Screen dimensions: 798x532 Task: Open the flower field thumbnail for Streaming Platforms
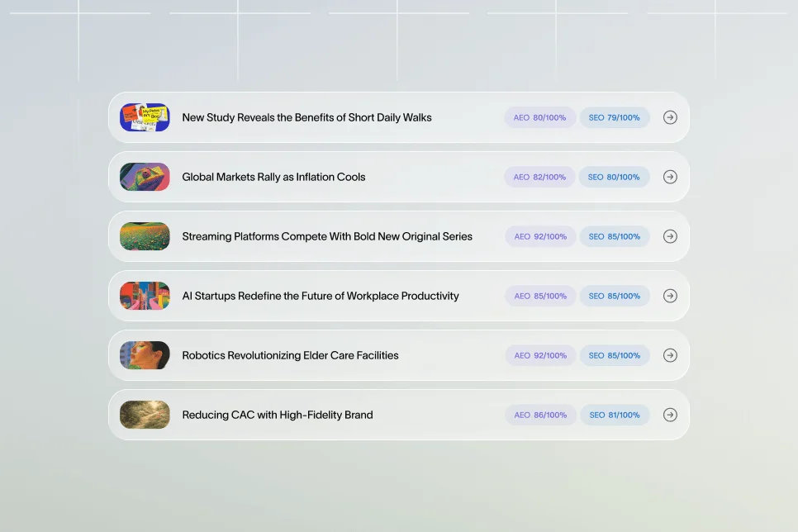[145, 236]
